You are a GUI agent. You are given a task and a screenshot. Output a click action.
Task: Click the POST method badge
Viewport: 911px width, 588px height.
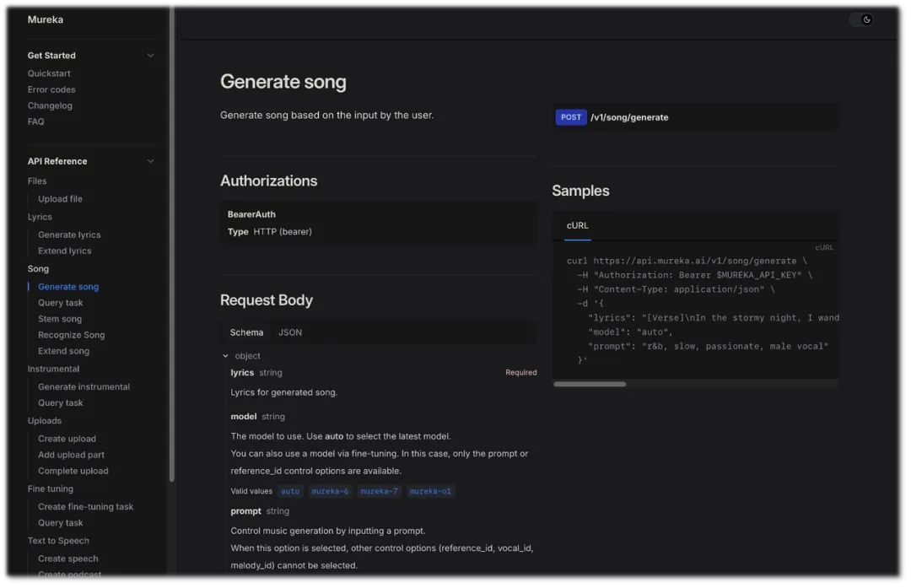571,117
